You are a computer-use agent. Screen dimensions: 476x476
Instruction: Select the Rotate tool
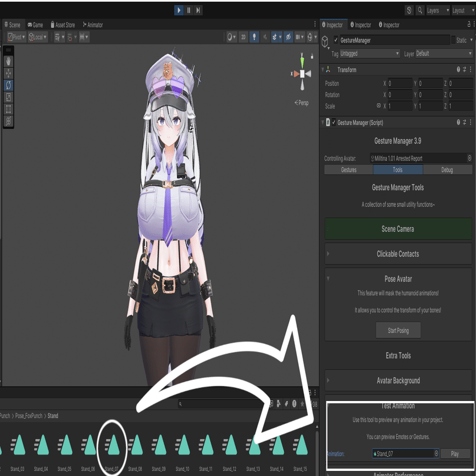(x=8, y=85)
